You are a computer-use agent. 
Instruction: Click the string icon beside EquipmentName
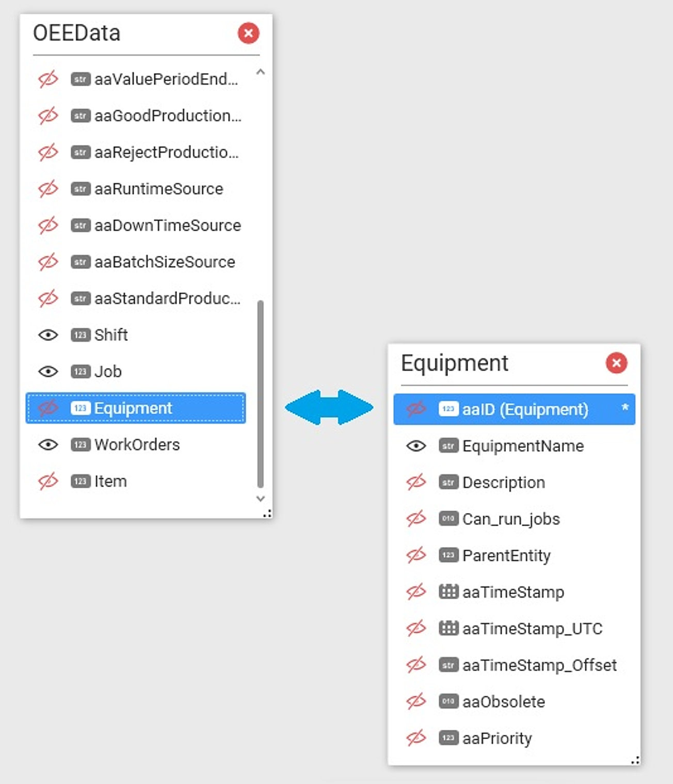pos(448,445)
